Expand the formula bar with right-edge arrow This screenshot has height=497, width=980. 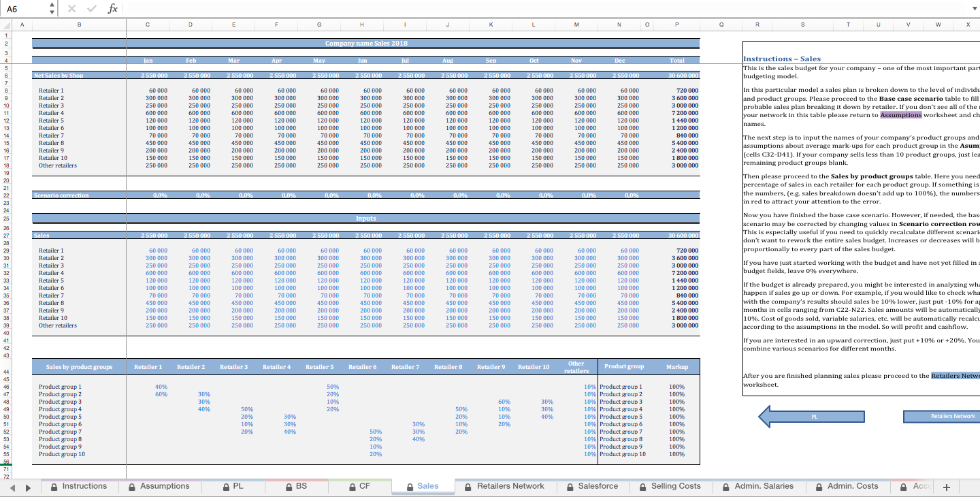click(973, 9)
